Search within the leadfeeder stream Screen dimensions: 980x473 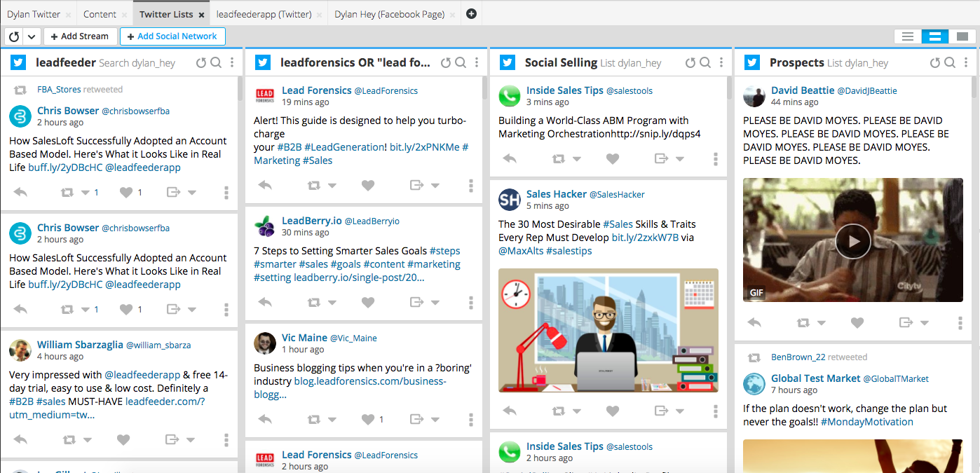tap(216, 63)
